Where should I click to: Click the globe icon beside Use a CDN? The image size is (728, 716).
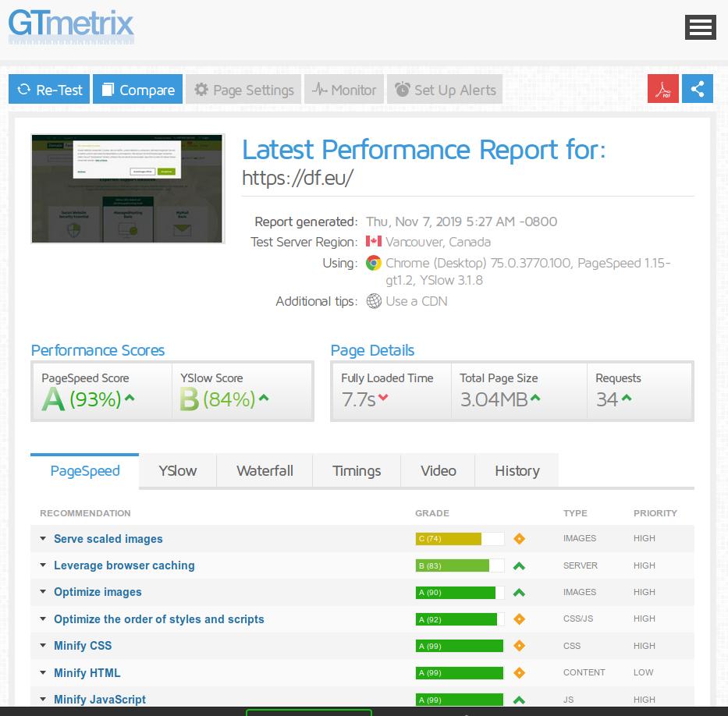coord(374,301)
